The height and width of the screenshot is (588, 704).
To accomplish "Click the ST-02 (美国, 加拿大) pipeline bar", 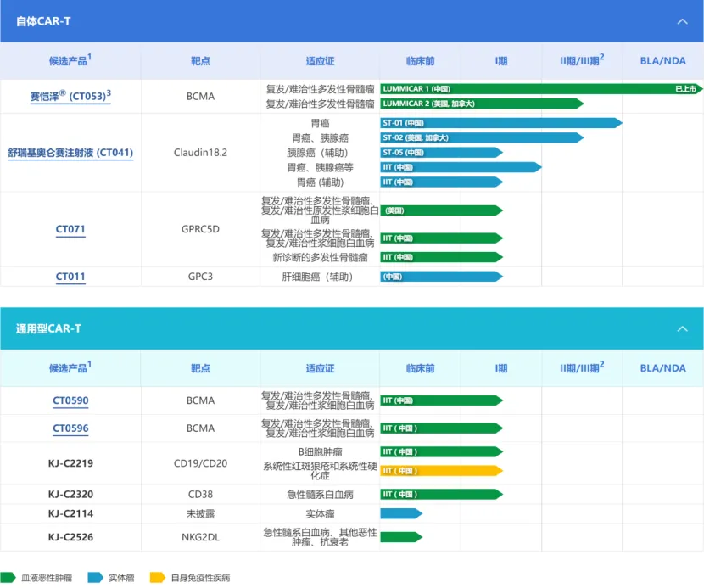I will (x=481, y=137).
